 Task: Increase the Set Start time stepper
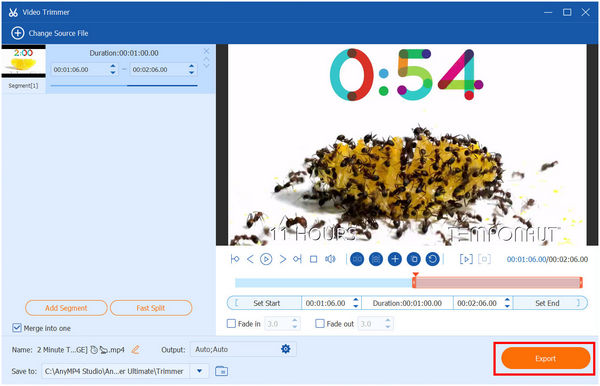[356, 300]
